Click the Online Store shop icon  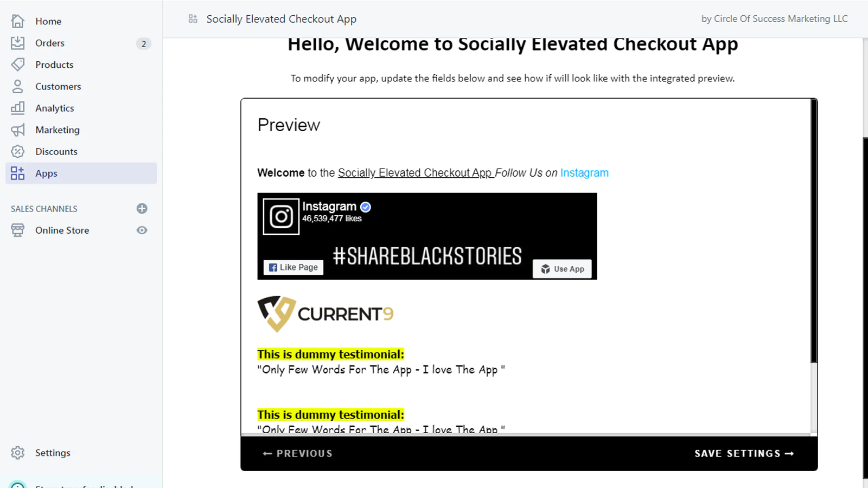tap(18, 230)
